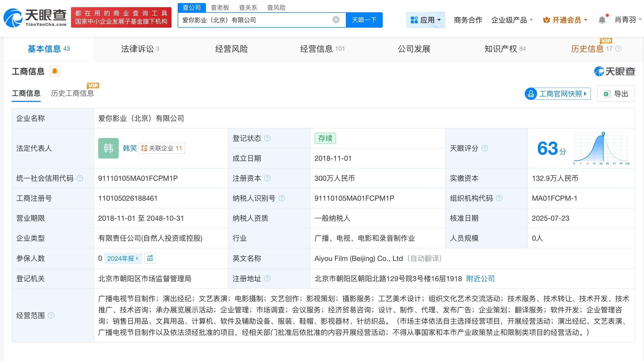
Task: Click the Excel export icon beside 导出
Action: pos(607,94)
